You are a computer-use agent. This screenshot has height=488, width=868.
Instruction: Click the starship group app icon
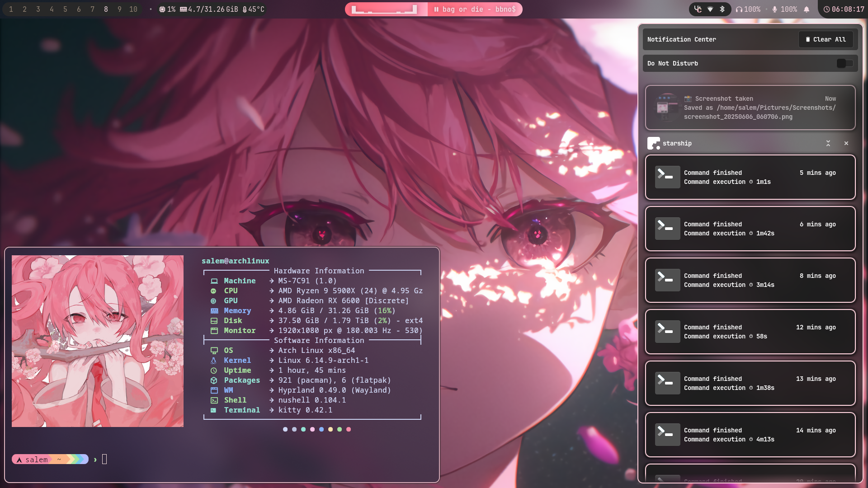(x=654, y=143)
